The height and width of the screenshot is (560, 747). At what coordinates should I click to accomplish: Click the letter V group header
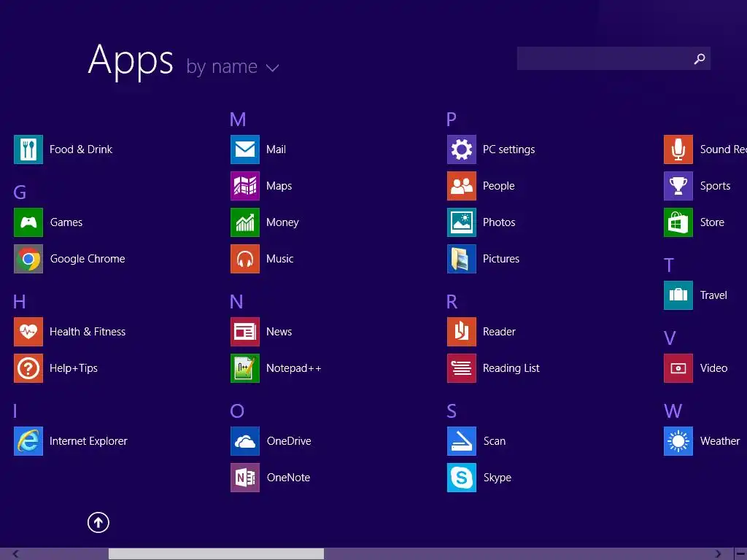pos(670,338)
